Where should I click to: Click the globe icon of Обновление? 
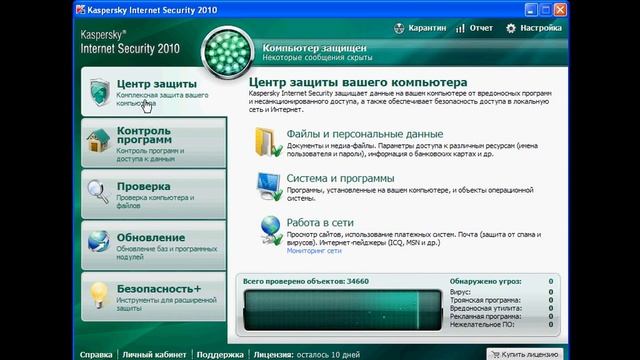[98, 241]
